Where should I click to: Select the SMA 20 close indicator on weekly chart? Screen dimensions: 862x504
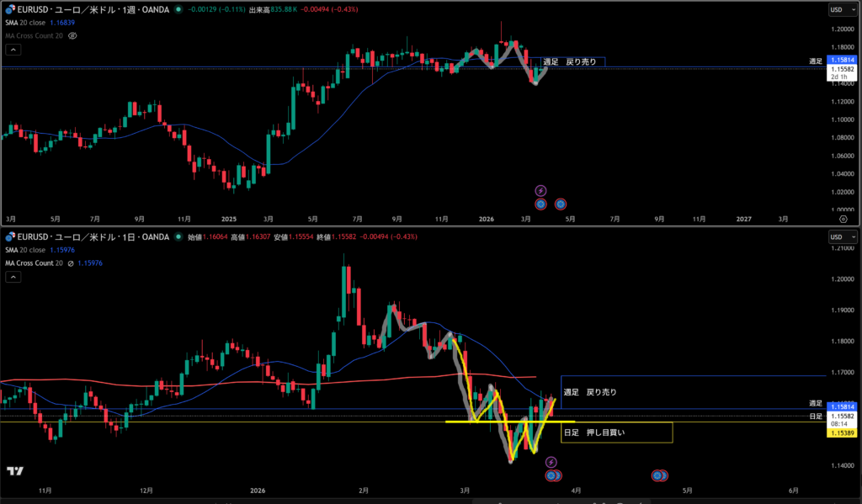pos(34,24)
